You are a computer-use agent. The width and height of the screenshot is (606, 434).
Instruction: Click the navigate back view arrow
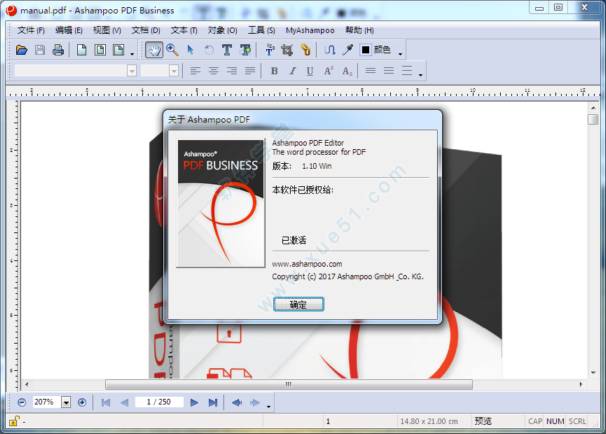point(237,402)
